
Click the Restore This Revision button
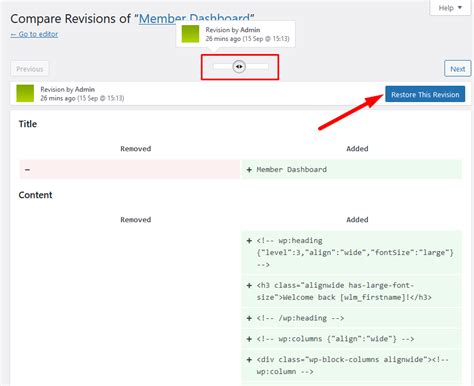pos(425,94)
